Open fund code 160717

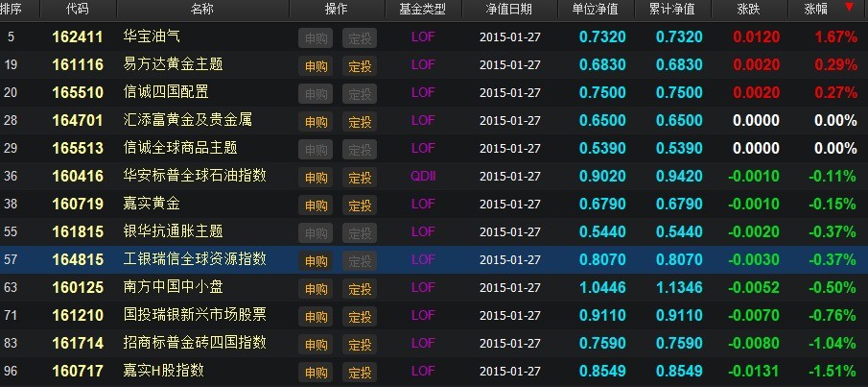(78, 371)
